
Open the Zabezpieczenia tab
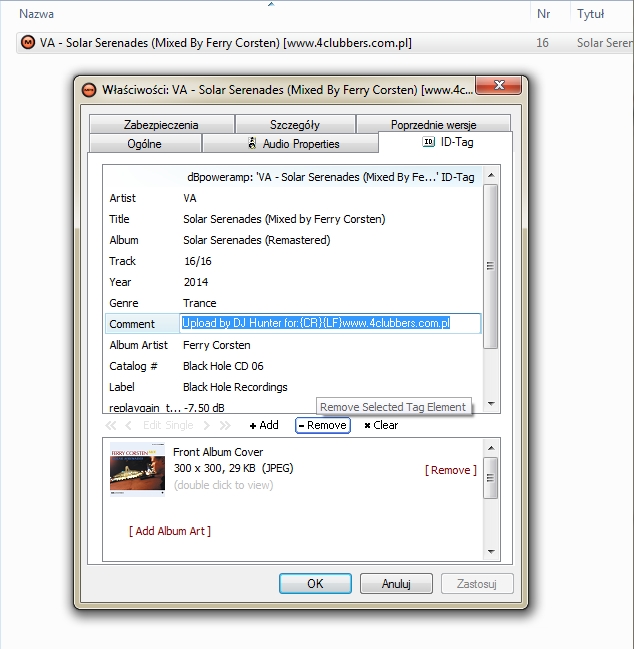(x=161, y=125)
